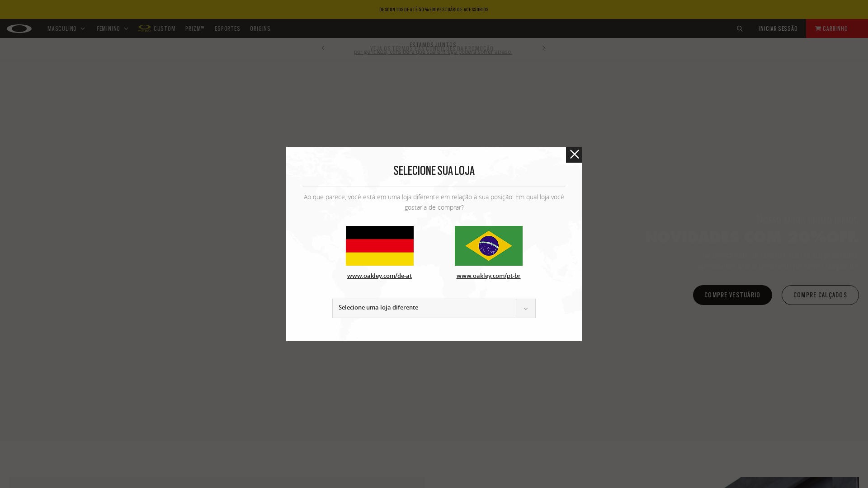
Task: Click the top discount announcement banner
Action: [x=434, y=9]
